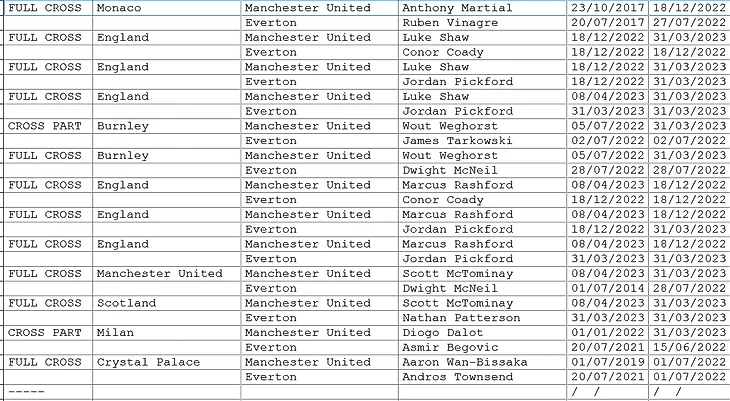
Task: Select the Ruben Vinagre cell
Action: click(450, 22)
